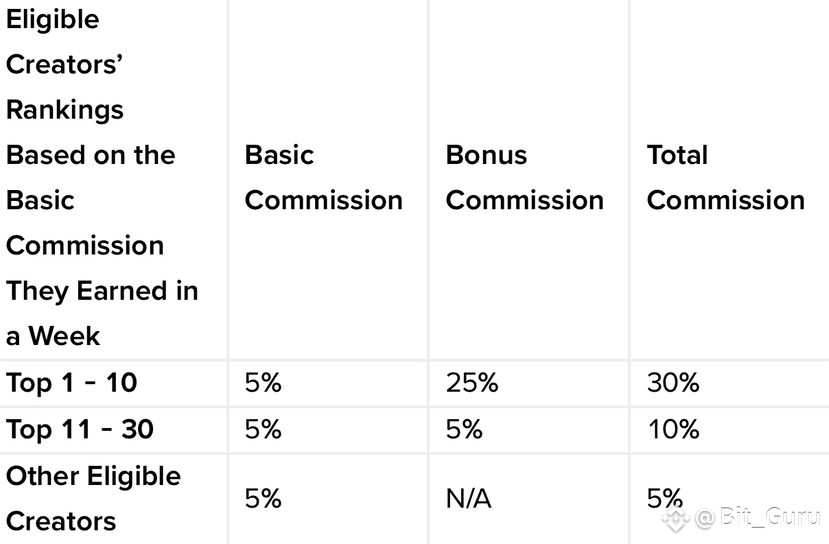Viewport: 829px width, 544px height.
Task: Select the 10% total commission cell
Action: 673,429
